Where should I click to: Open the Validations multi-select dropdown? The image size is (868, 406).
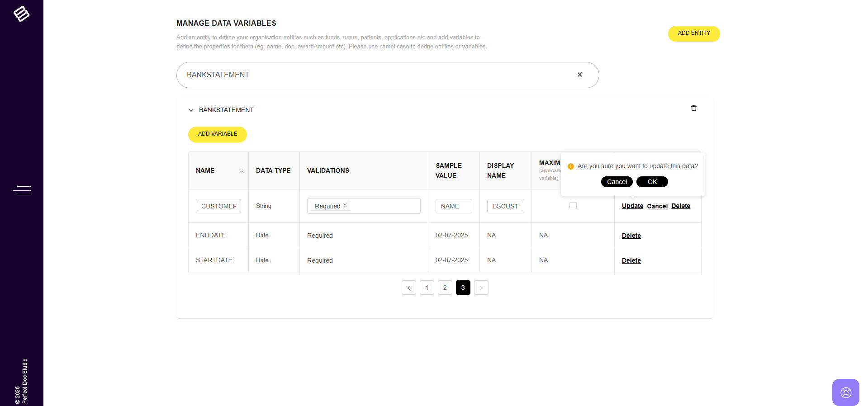[x=384, y=206]
